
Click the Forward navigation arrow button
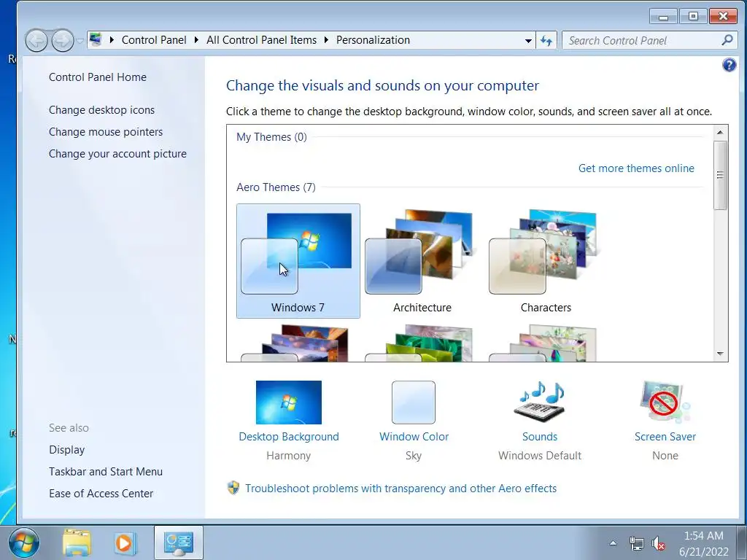point(63,41)
